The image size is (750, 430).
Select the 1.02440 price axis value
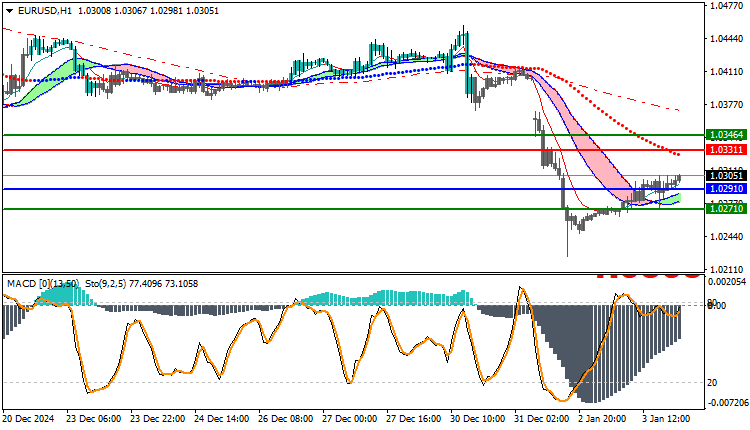(727, 237)
